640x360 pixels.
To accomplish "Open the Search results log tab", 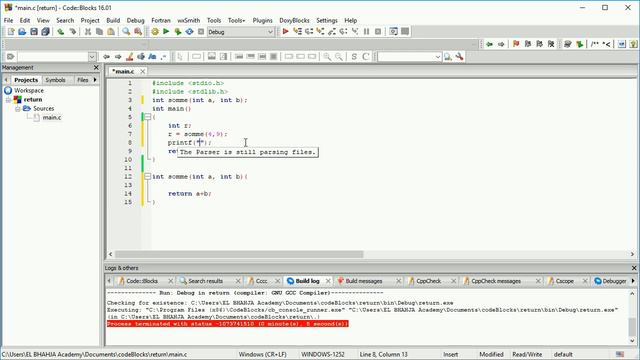I will click(x=205, y=281).
